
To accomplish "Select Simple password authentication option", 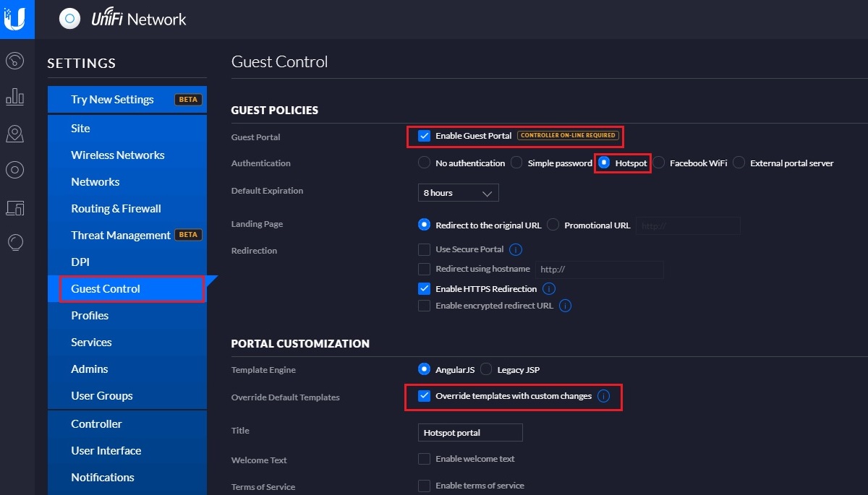I will 516,163.
